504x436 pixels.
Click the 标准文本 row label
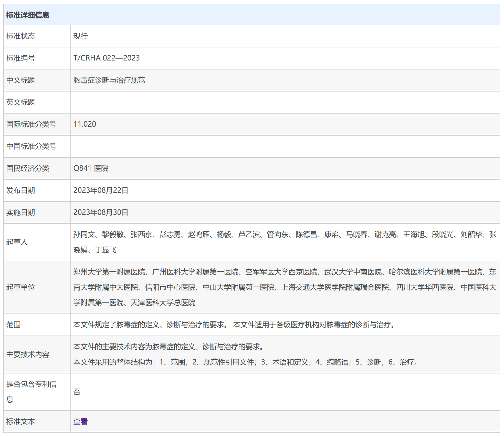point(20,422)
